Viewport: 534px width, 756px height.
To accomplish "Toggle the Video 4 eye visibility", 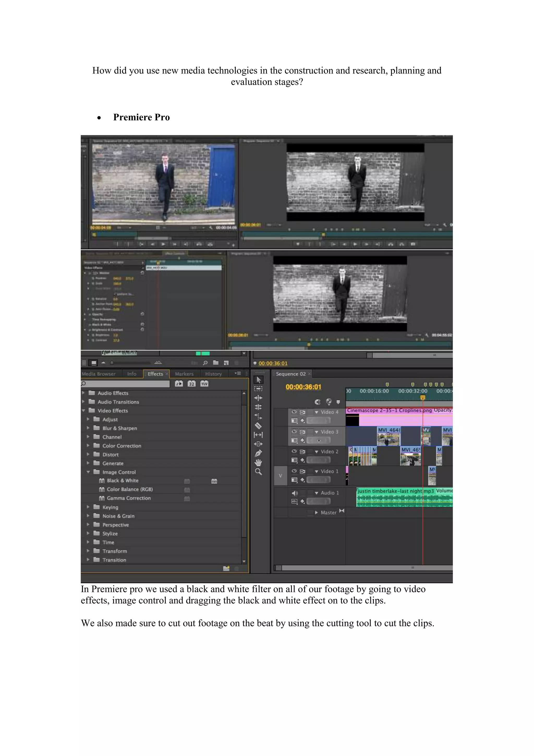I will click(x=294, y=412).
